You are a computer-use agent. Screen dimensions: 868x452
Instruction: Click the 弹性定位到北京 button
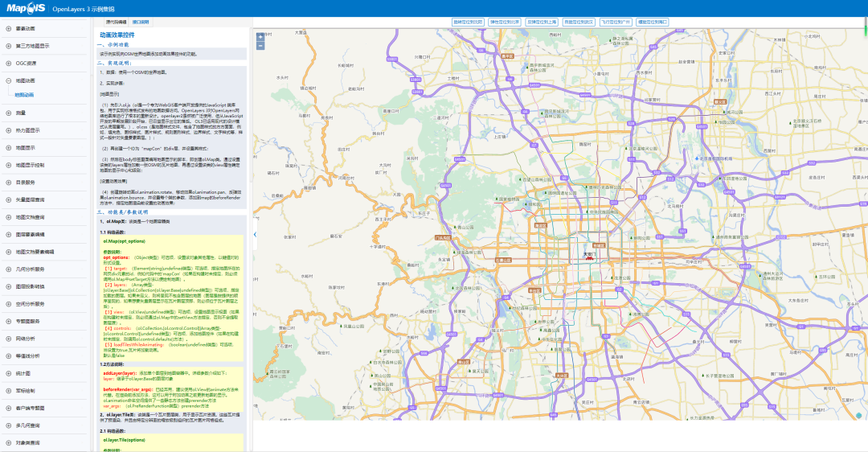504,23
